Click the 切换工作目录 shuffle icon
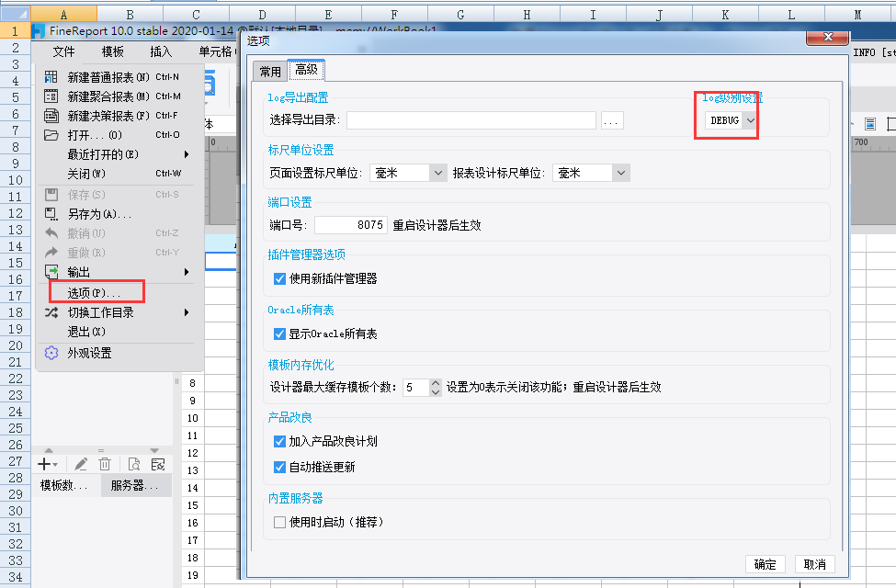Viewport: 896px width, 588px height. coord(51,312)
